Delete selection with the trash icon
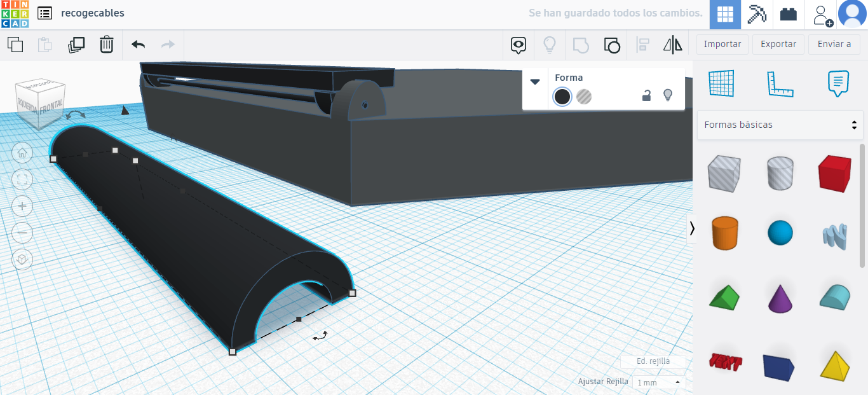868x395 pixels. tap(107, 45)
